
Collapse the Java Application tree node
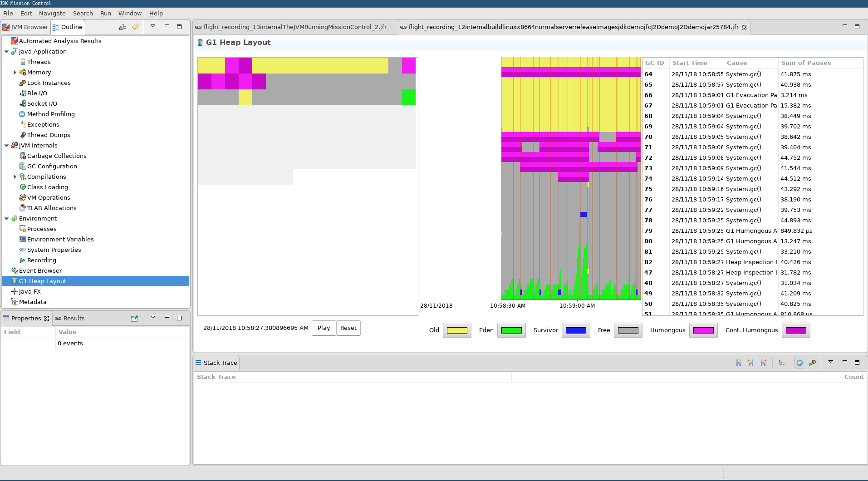(6, 51)
